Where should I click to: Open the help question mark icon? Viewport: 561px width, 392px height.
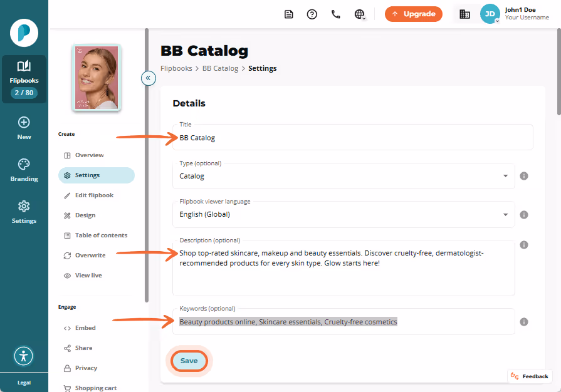312,14
